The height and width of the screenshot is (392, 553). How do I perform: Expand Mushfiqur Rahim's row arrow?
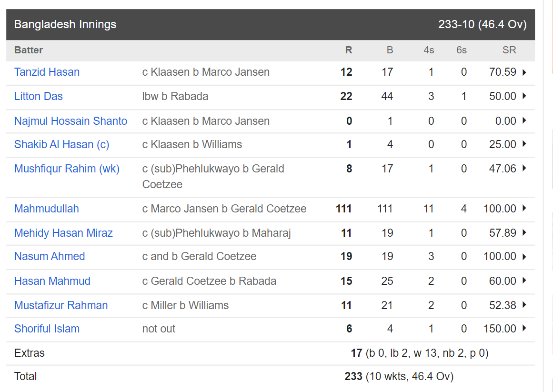coord(524,168)
